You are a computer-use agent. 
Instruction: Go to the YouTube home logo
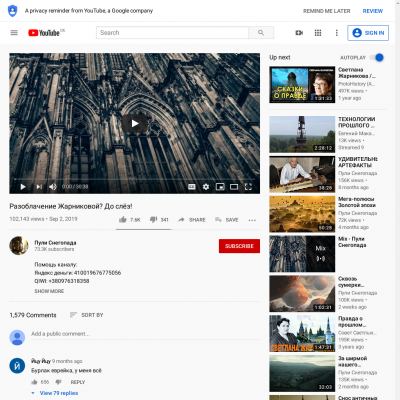click(44, 33)
